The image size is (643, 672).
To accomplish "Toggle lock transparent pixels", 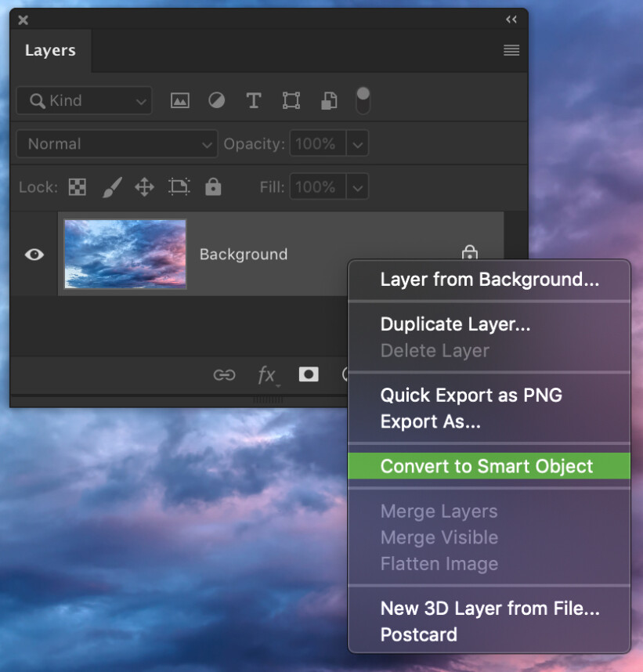I will [x=76, y=186].
